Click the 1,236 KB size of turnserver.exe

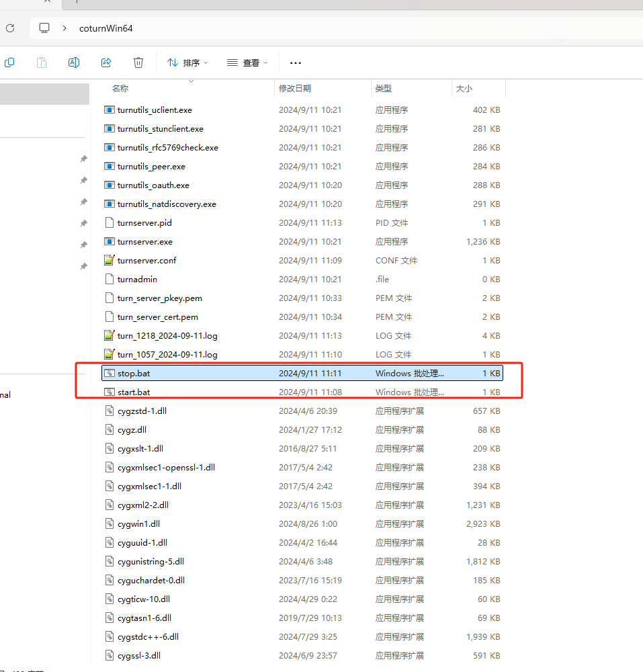(x=483, y=242)
